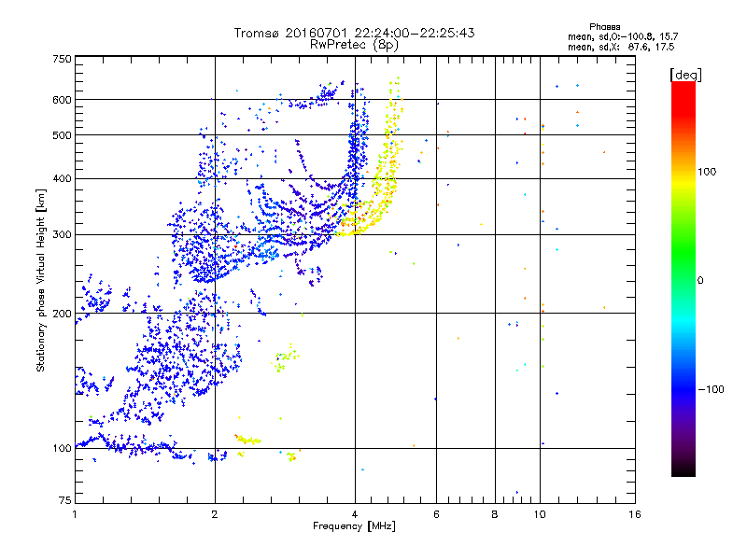747x560 pixels.
Task: Select the 'Phases' heading text
Action: [604, 27]
